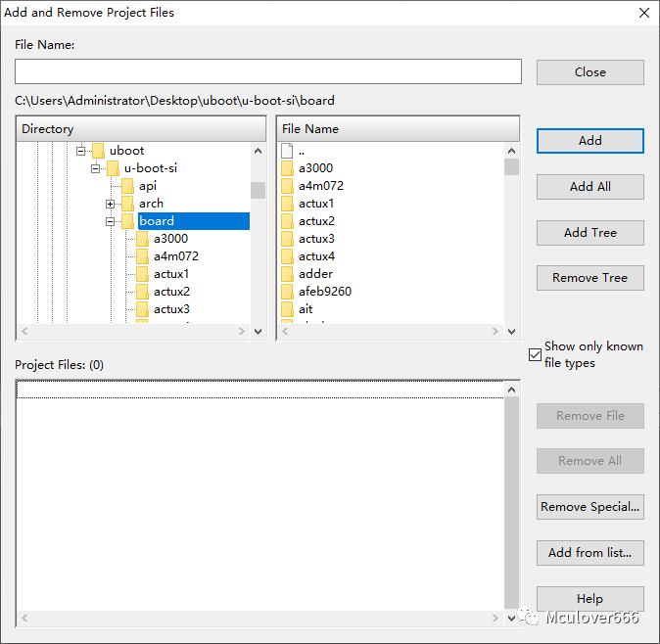The width and height of the screenshot is (660, 644).
Task: Click inside the empty Project Files list
Action: coord(260,495)
